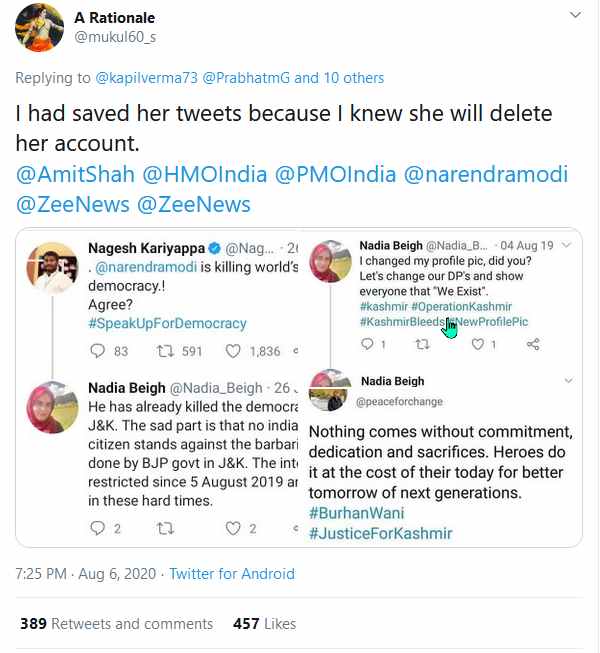Reply to Nadia Beigh's 'killed the democracy' tweet
This screenshot has height=653, width=600.
pyautogui.click(x=97, y=528)
